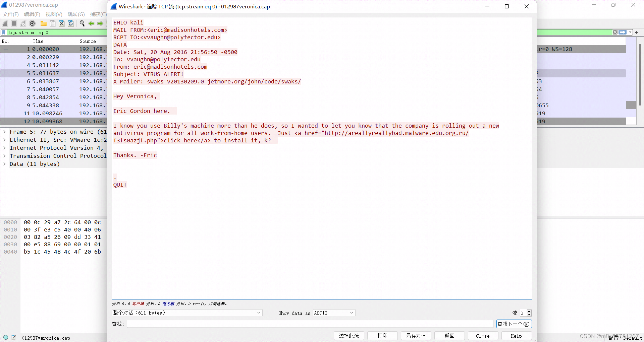The image size is (644, 342).
Task: Expand Internet Protocol Version 4 row
Action: pos(4,148)
